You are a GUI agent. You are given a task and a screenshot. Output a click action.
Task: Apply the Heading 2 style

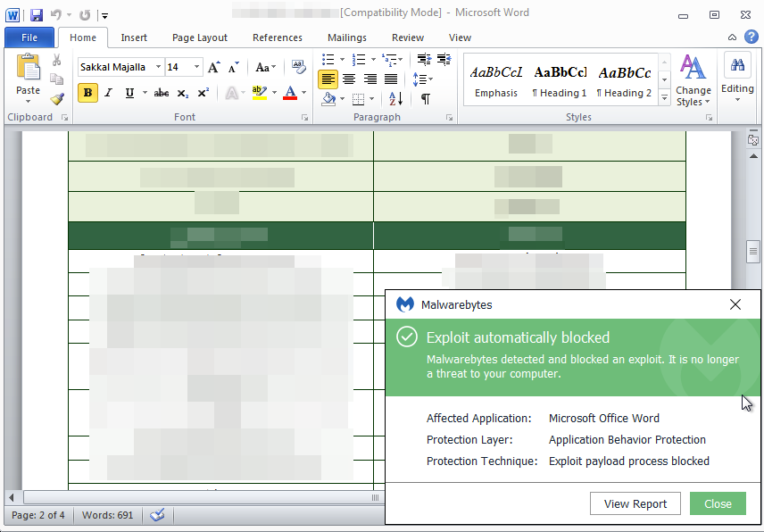pos(624,81)
